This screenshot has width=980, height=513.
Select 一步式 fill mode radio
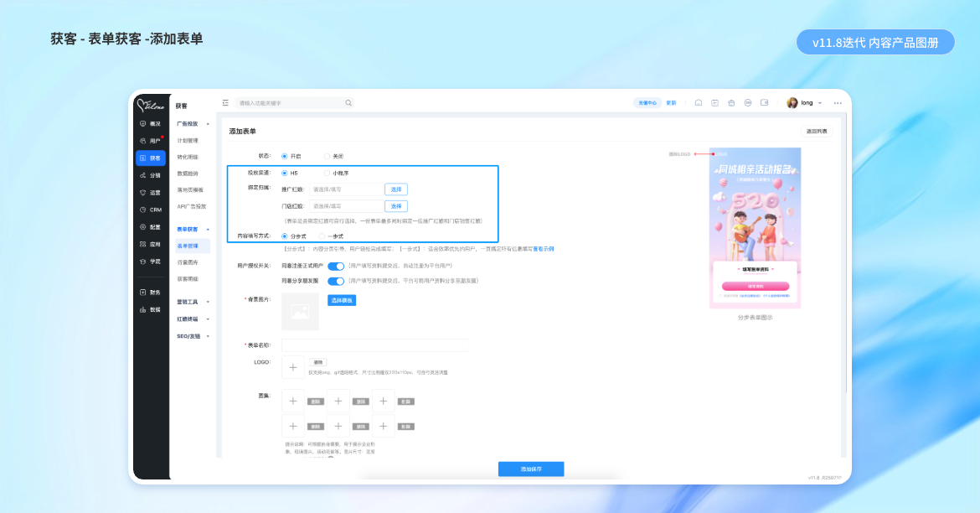[x=322, y=236]
